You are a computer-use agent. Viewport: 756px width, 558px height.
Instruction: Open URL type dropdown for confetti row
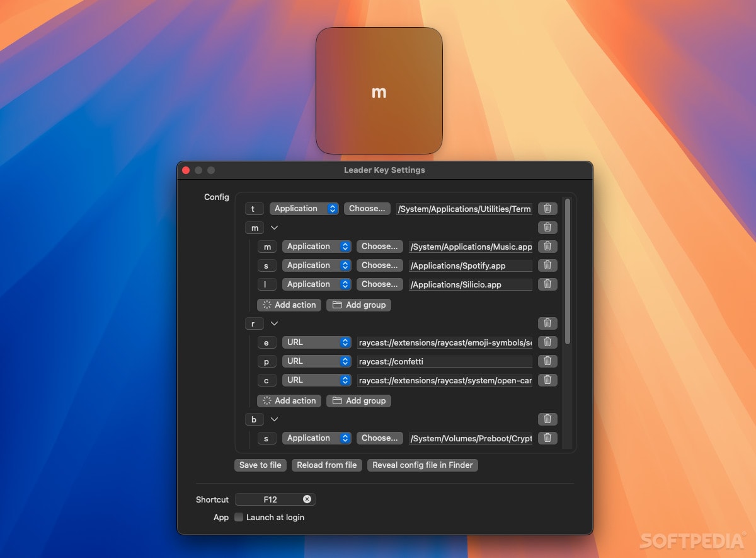(x=316, y=361)
